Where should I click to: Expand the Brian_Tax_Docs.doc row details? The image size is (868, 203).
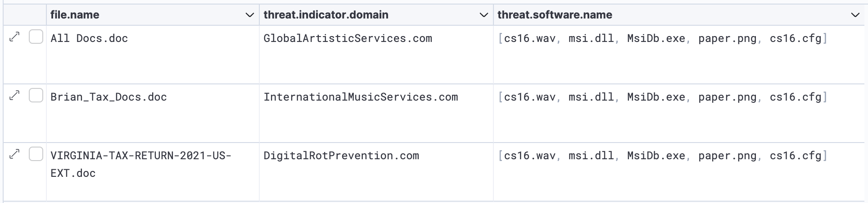[15, 95]
